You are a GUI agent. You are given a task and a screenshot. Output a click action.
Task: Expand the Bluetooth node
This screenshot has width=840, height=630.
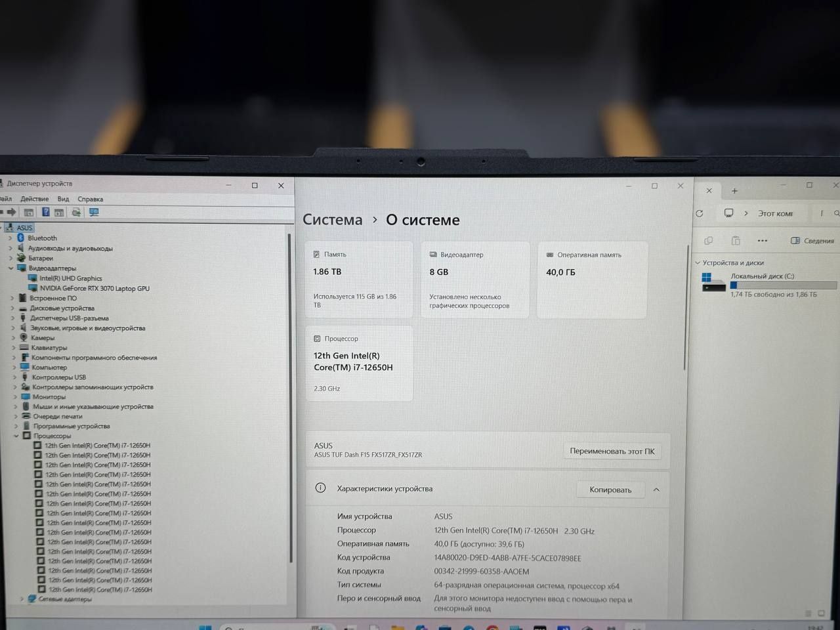(10, 238)
